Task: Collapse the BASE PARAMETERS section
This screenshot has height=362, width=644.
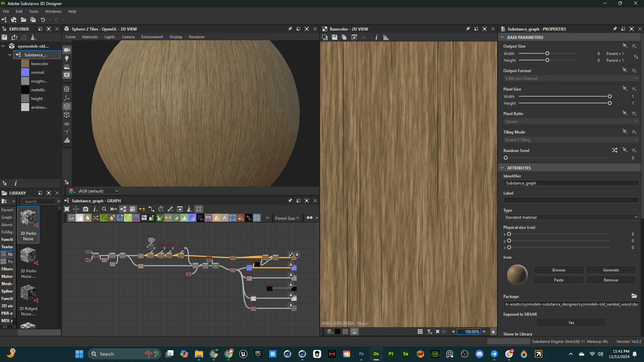Action: tap(502, 37)
